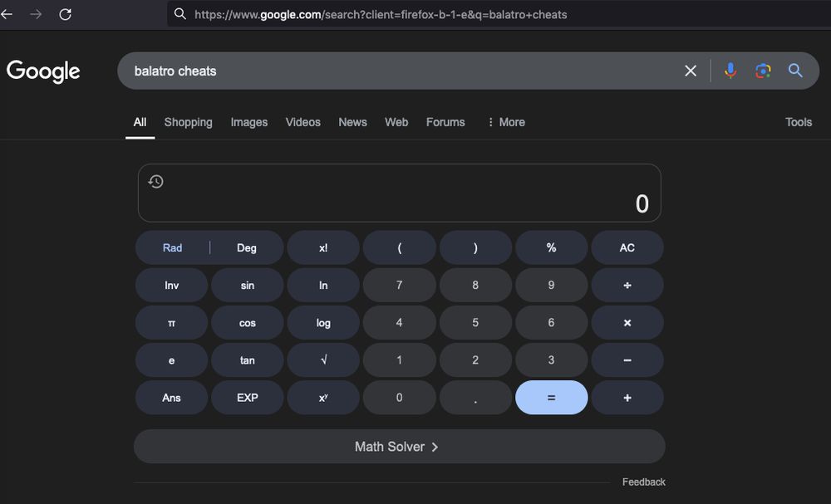Click the digit 1 key
This screenshot has width=831, height=504.
click(x=399, y=360)
